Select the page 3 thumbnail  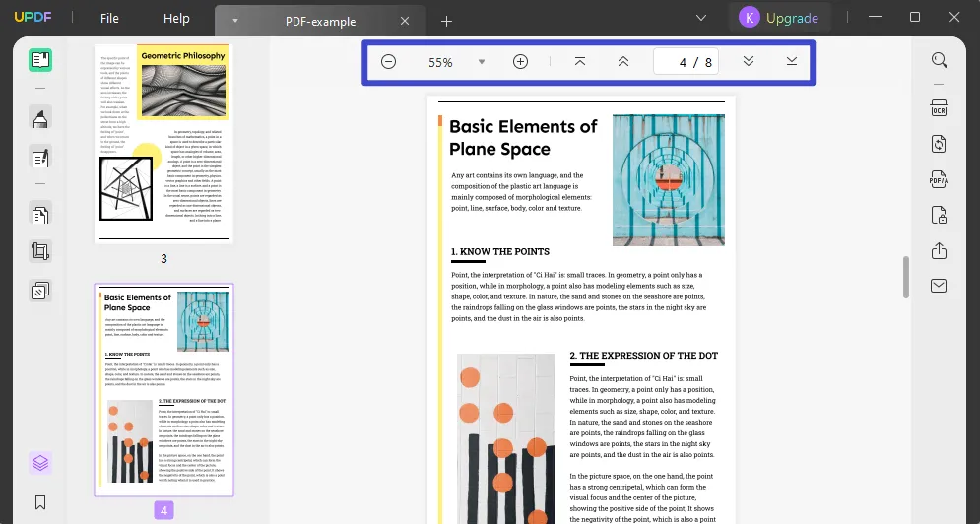(x=163, y=143)
